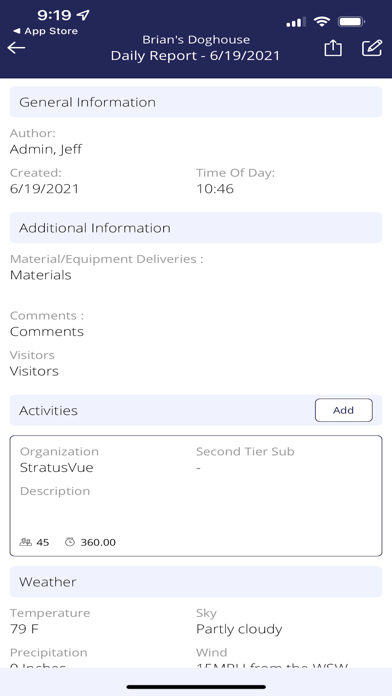Tap the workers count icon showing 45
This screenshot has width=392, height=696.
point(26,542)
